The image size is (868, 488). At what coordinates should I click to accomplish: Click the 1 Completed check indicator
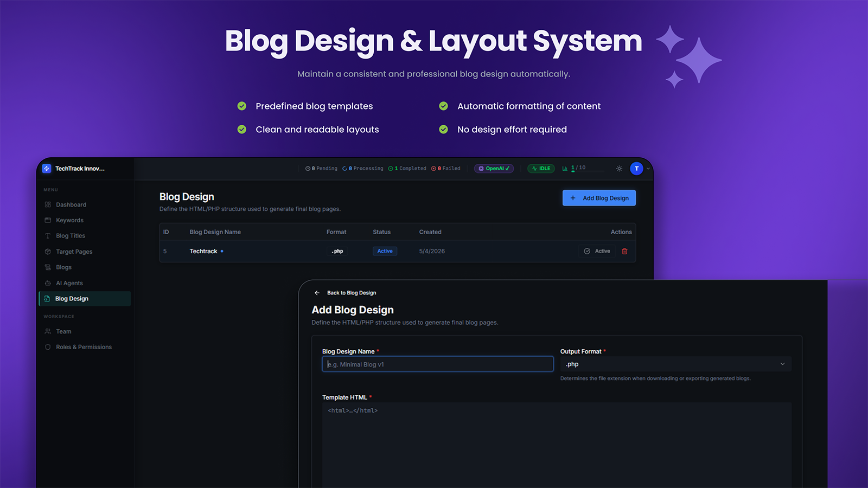click(407, 169)
